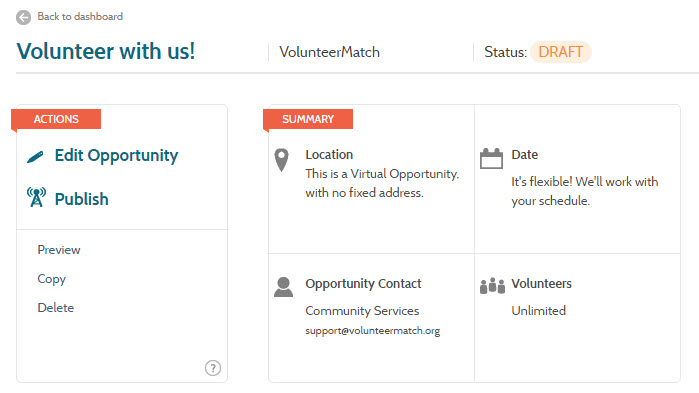Click the VolunteerMatch organization name

329,52
